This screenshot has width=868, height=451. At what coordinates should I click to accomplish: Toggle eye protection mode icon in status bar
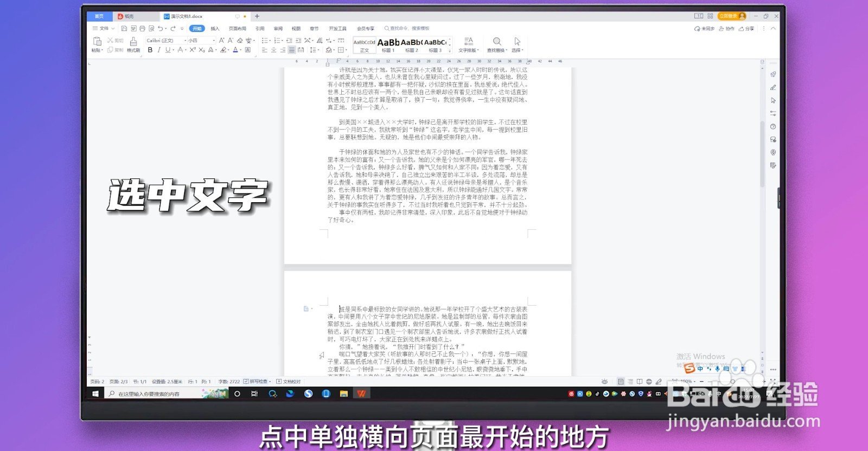point(604,382)
